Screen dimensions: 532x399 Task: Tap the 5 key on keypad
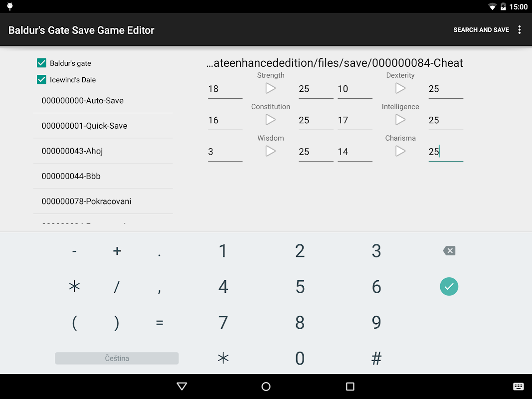(x=300, y=287)
